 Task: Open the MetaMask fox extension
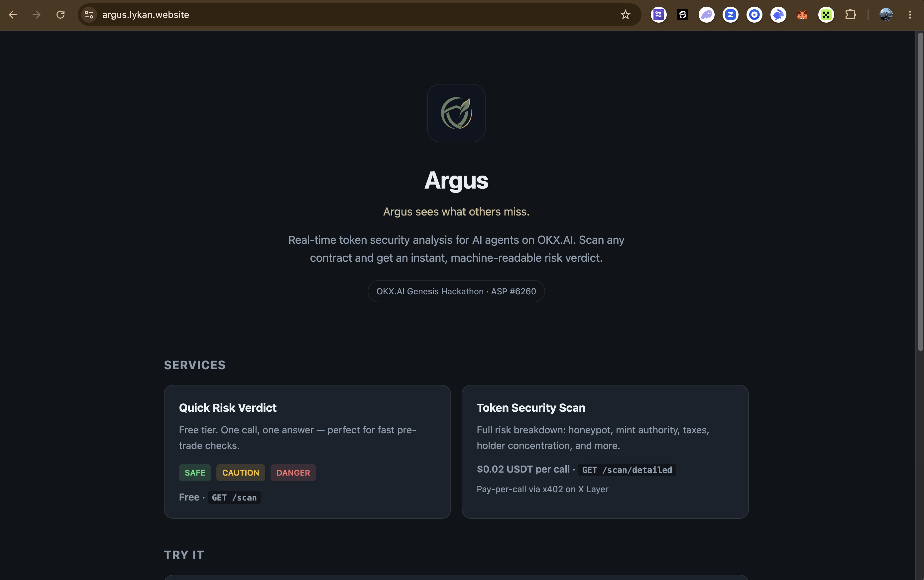click(802, 15)
